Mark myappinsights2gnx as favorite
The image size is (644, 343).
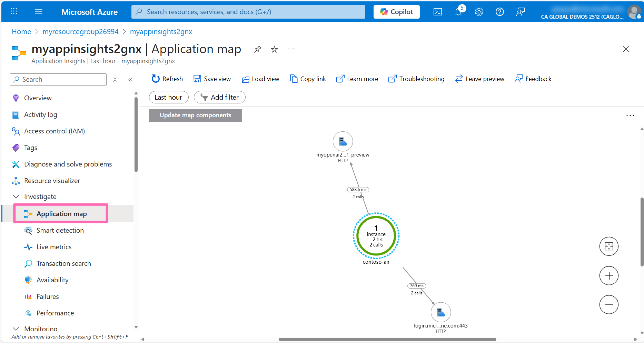click(274, 49)
